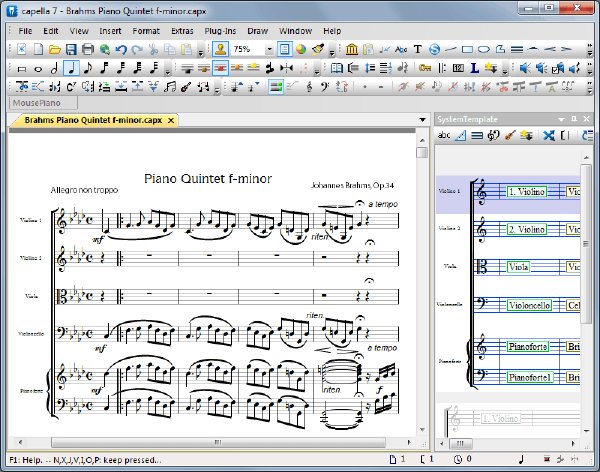Open the Insert menu
Screen dimensions: 600x472
click(x=110, y=31)
